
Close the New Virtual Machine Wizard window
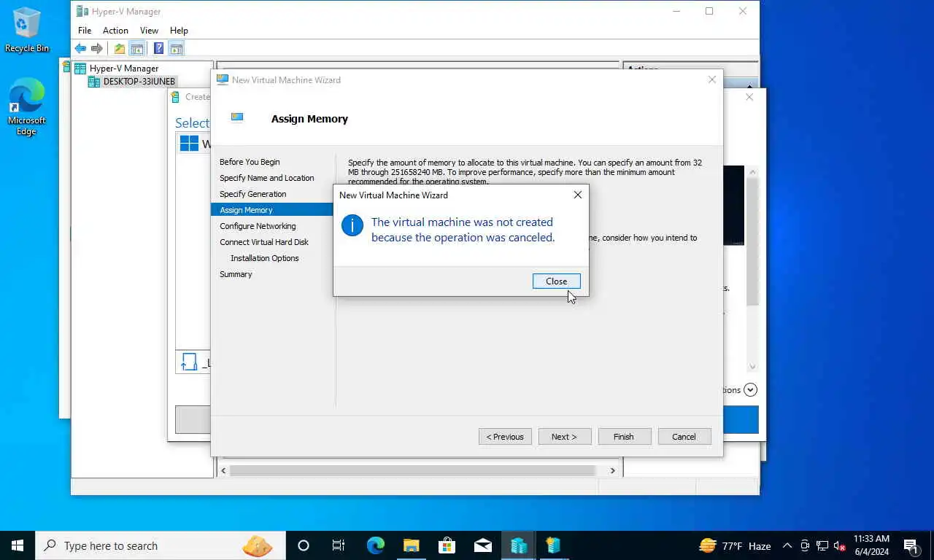pos(712,79)
